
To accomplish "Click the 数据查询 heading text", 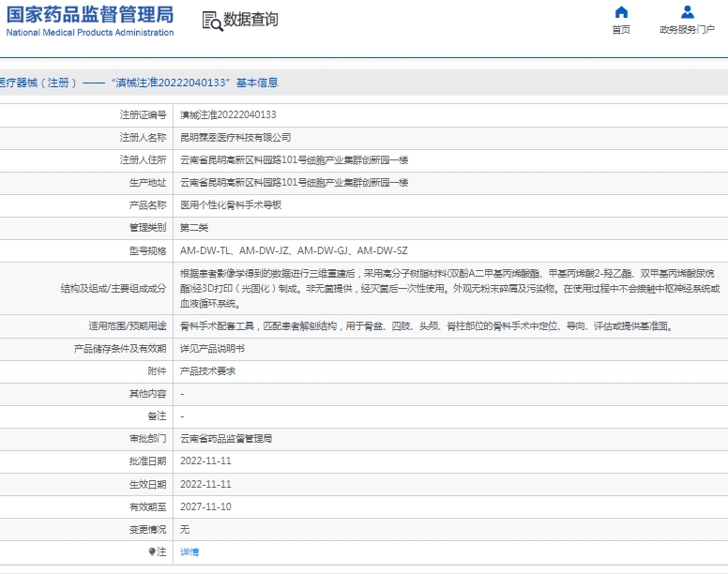I will tap(250, 20).
